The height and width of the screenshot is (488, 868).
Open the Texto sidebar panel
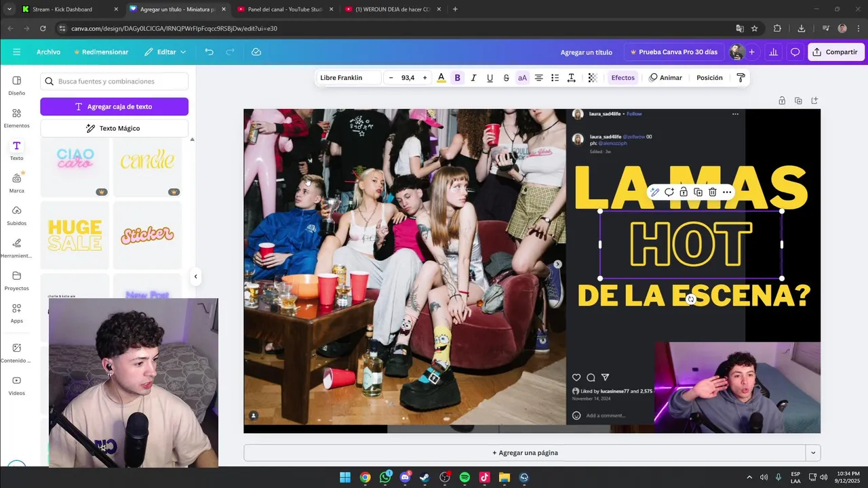(17, 150)
